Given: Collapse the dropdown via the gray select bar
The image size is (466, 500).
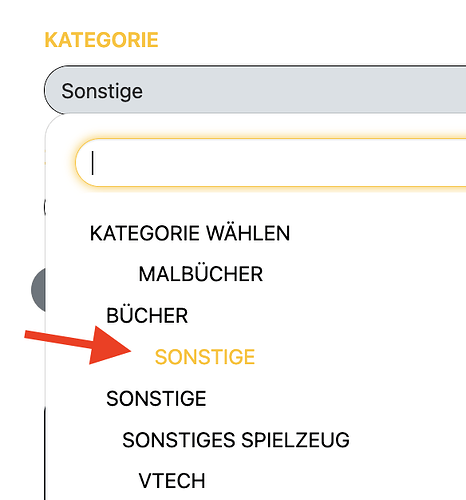Looking at the screenshot, I should (x=255, y=91).
